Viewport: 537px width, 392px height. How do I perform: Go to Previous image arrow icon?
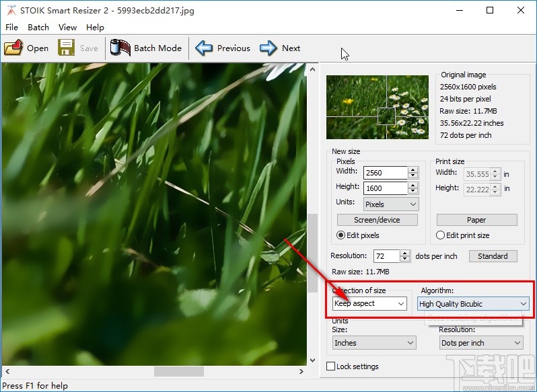click(x=204, y=48)
